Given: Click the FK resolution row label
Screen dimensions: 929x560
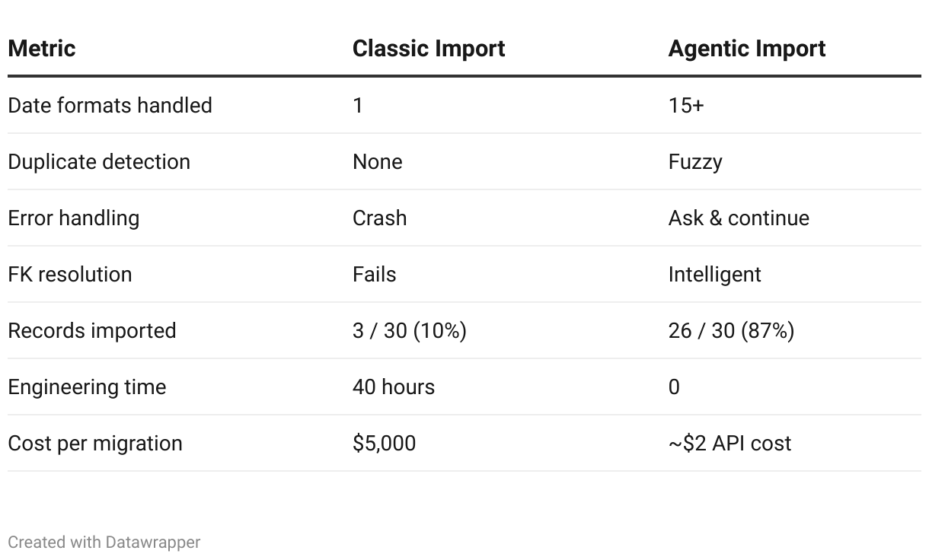Looking at the screenshot, I should 70,274.
